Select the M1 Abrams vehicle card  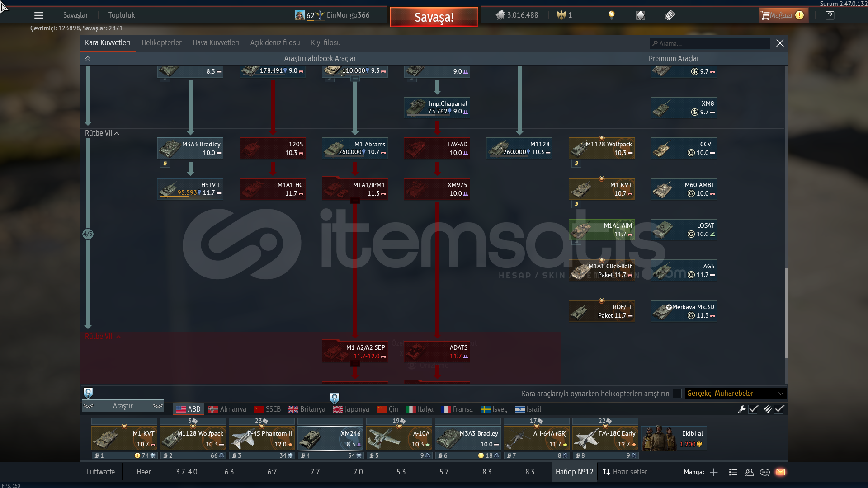pyautogui.click(x=355, y=148)
